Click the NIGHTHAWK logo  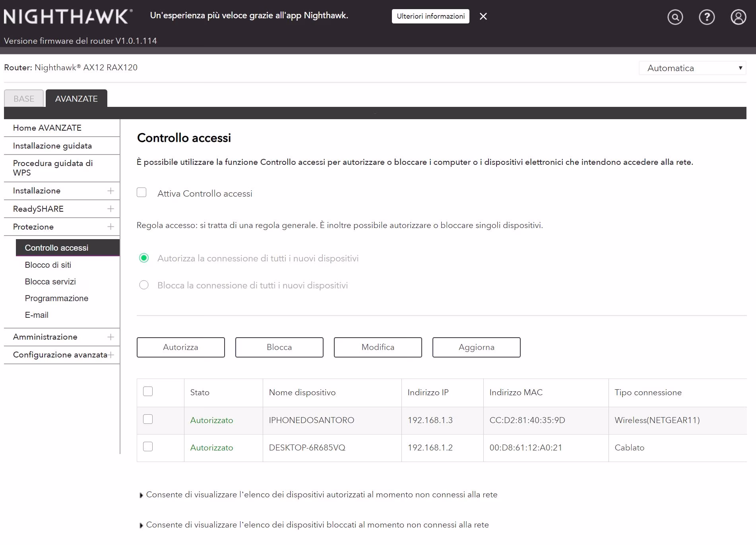point(68,17)
